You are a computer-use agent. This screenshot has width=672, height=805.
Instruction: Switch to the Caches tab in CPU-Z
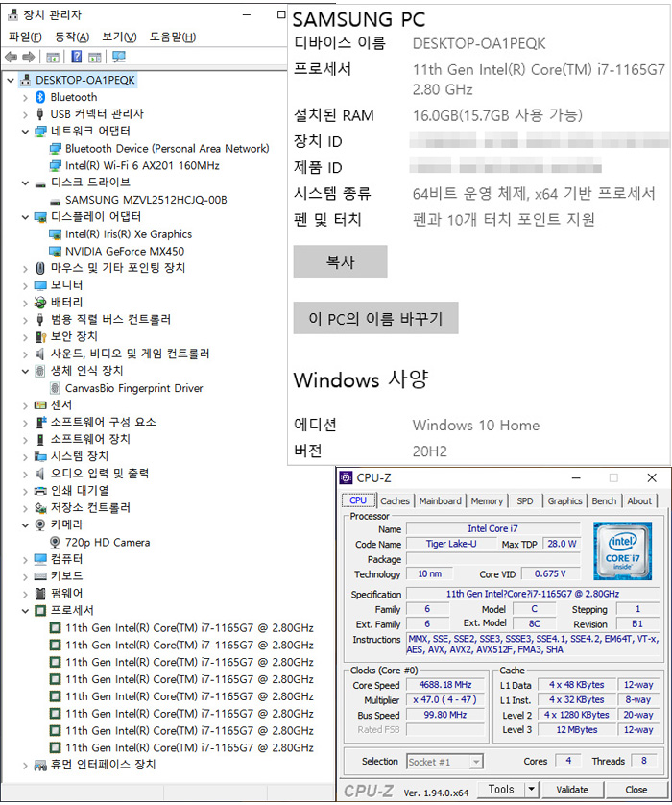click(x=395, y=501)
